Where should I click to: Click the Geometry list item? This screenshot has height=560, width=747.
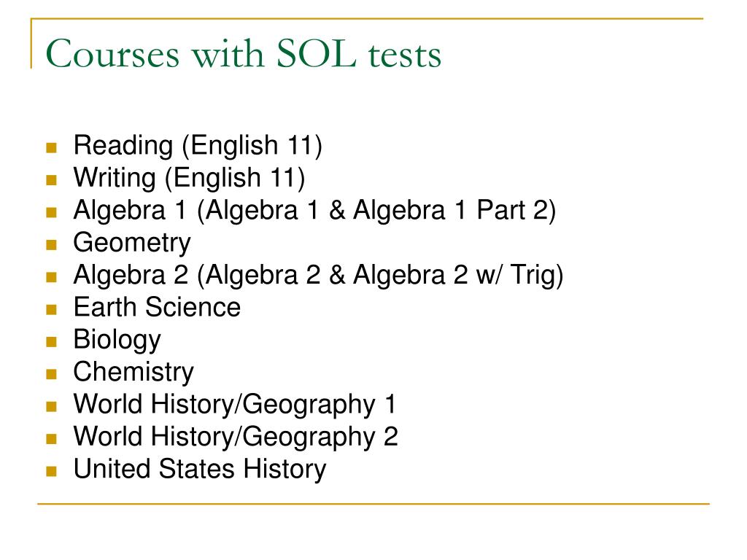click(x=132, y=243)
